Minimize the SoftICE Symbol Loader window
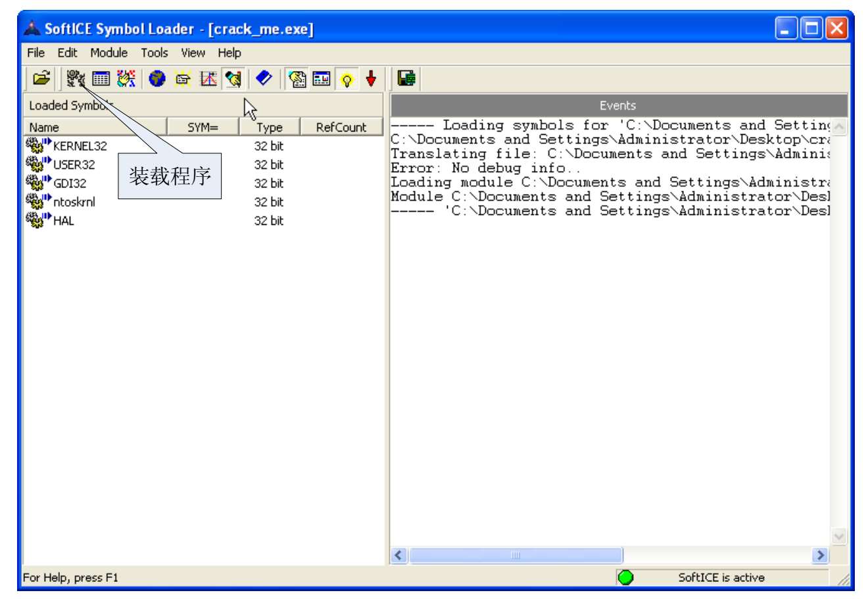The image size is (868, 599). tap(786, 28)
